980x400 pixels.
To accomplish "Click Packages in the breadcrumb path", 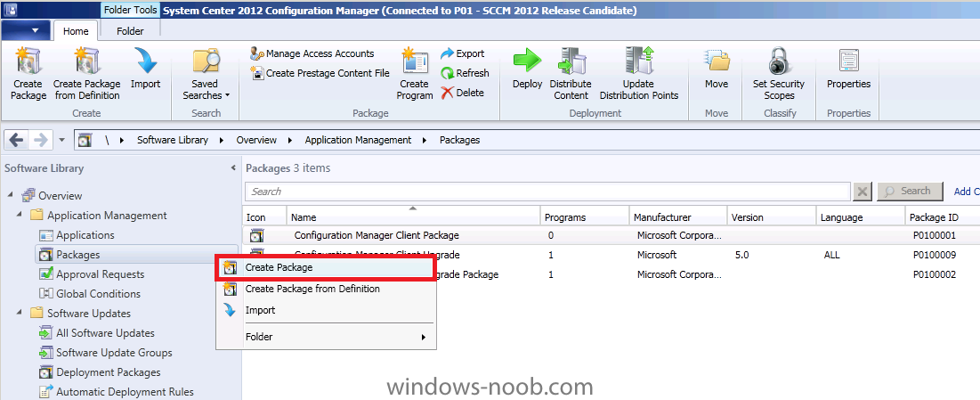I will pos(459,140).
